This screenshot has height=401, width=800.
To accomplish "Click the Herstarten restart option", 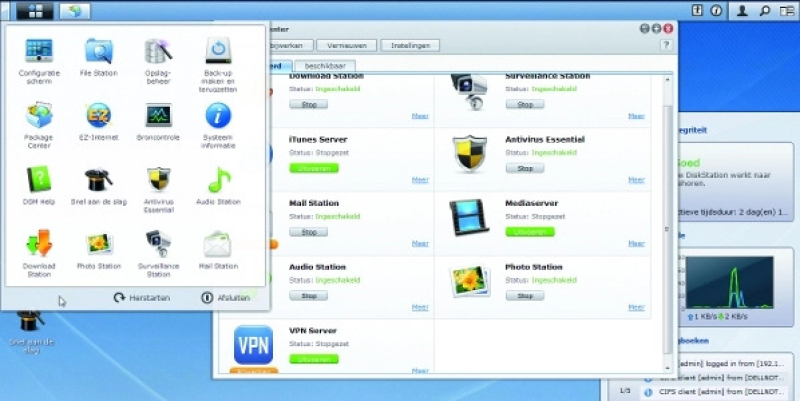I will pos(141,297).
